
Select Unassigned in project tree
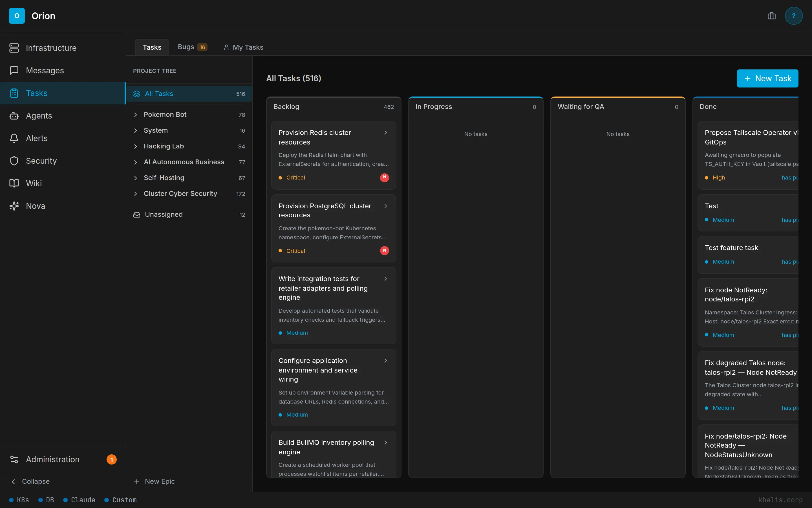(189, 214)
